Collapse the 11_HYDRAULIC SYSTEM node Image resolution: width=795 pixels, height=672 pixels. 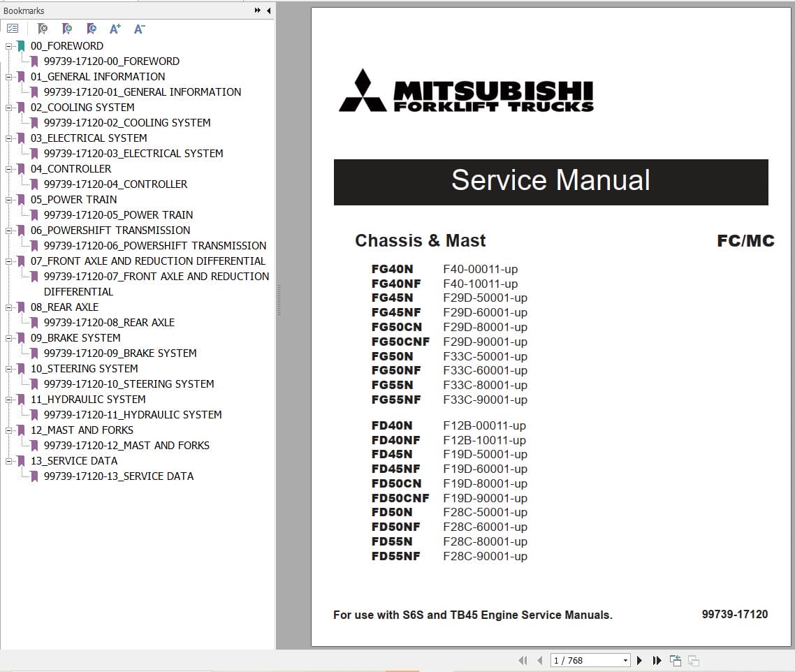(8, 400)
